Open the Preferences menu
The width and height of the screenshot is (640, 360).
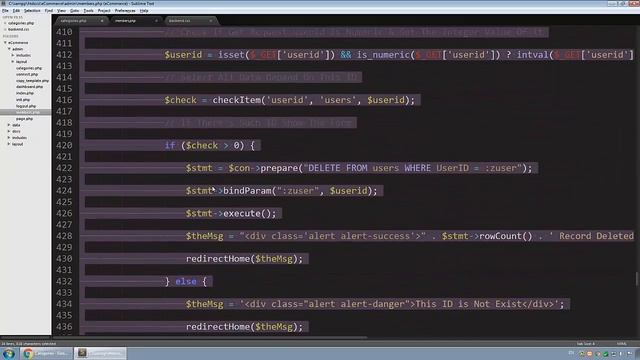(125, 11)
